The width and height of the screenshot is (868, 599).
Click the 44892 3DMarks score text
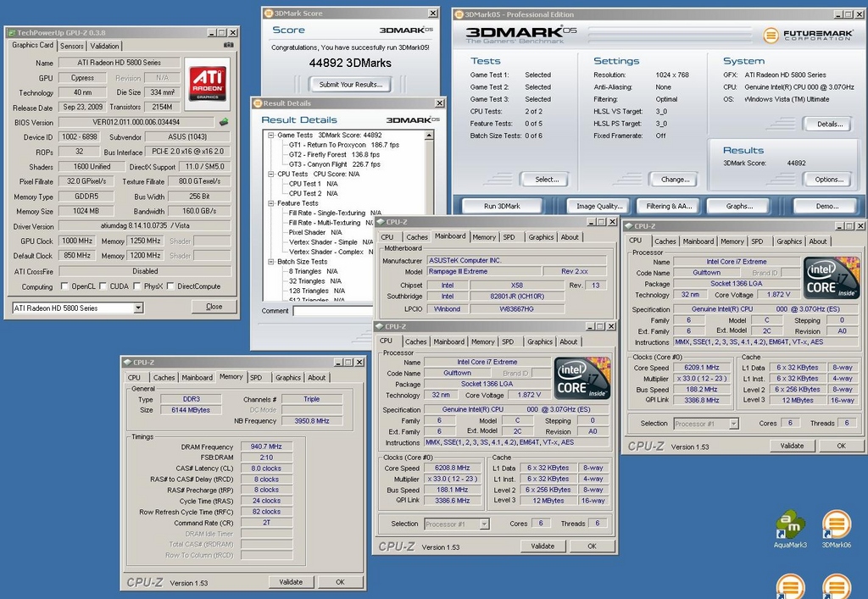350,63
